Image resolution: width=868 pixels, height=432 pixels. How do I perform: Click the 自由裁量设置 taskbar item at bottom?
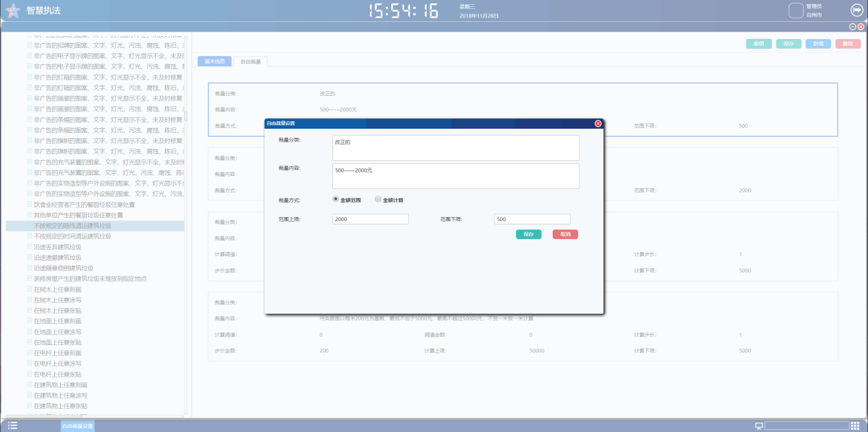tap(77, 426)
